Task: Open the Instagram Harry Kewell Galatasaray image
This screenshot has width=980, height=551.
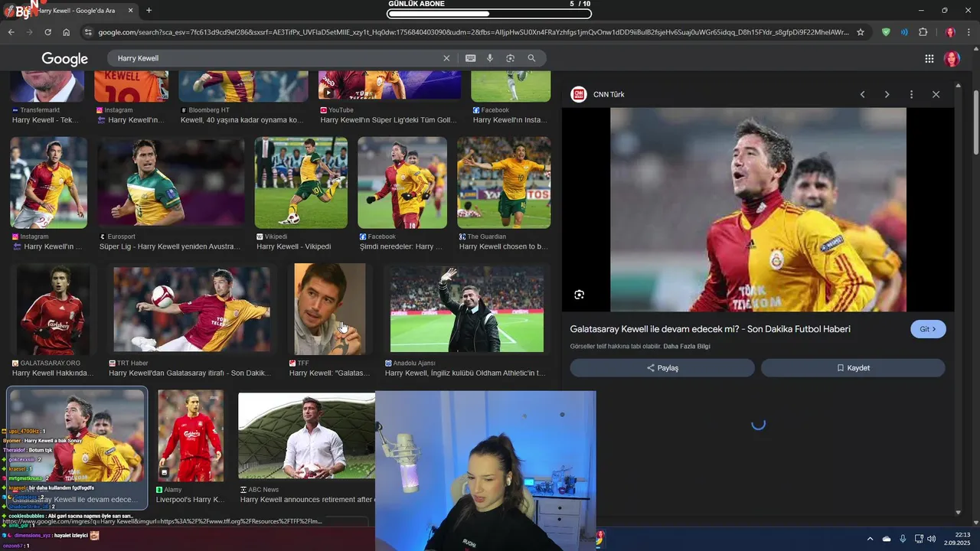Action: point(48,183)
